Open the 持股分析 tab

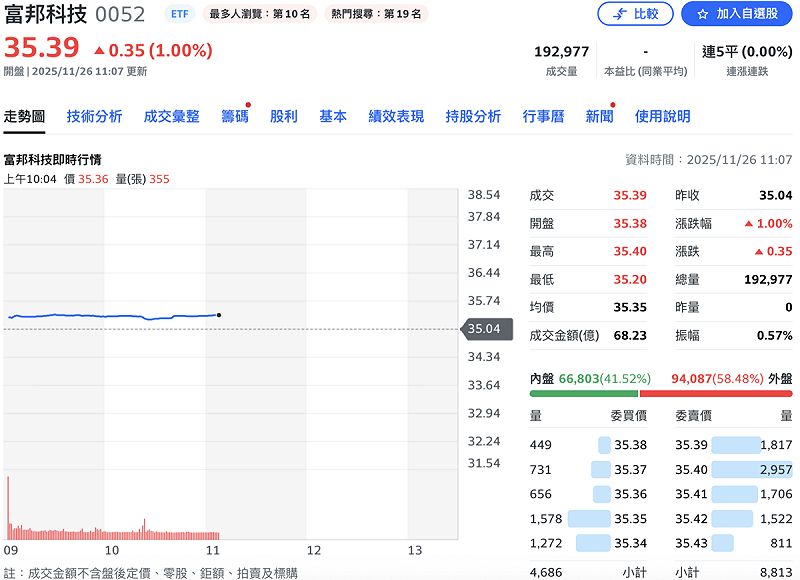(473, 116)
